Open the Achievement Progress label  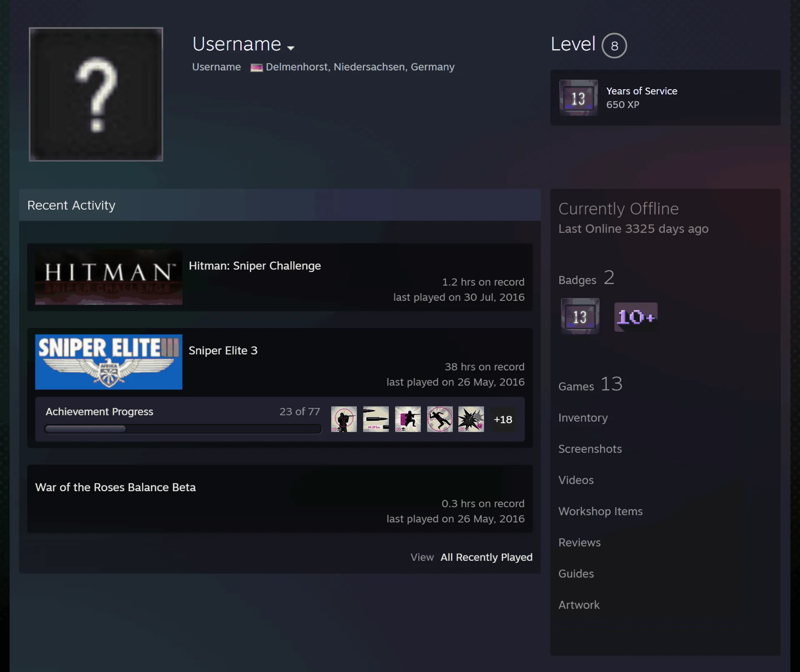pos(100,412)
